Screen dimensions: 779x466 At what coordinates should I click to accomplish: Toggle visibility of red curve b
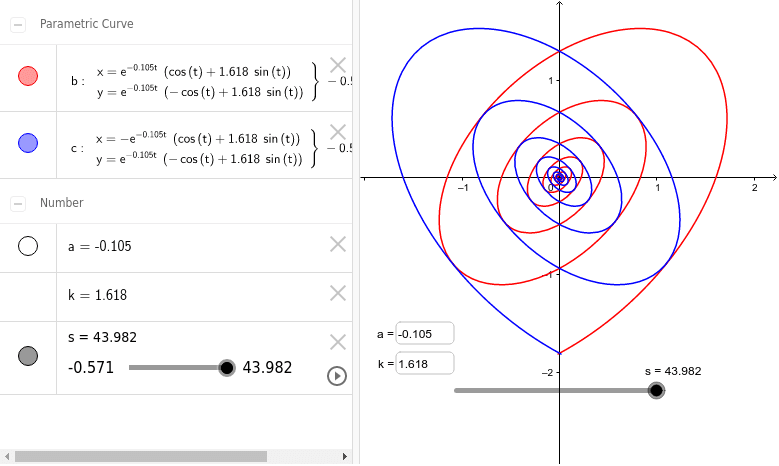click(28, 76)
